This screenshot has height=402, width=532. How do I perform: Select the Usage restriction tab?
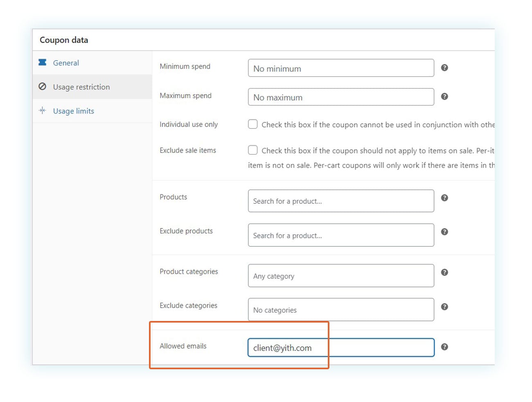[81, 87]
